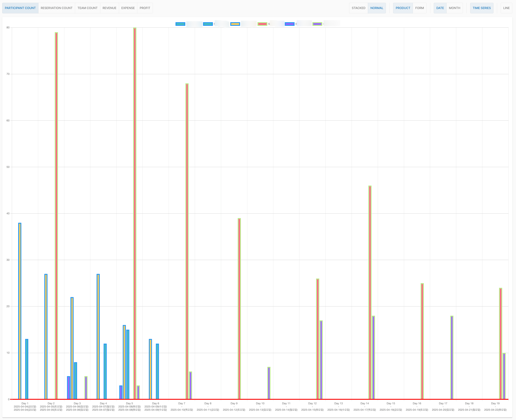Viewport: 516px width, 420px height.
Task: Set the x-axis grouping to Date
Action: pyautogui.click(x=440, y=8)
